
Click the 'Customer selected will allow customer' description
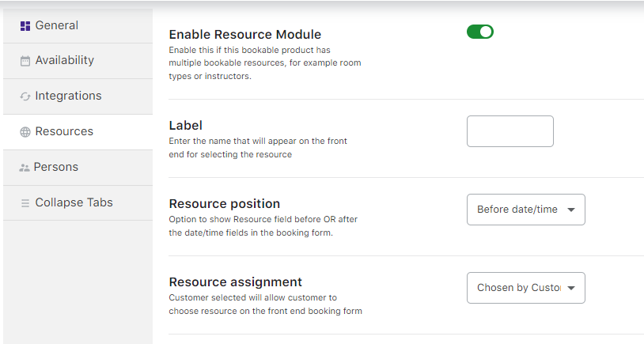pyautogui.click(x=265, y=304)
